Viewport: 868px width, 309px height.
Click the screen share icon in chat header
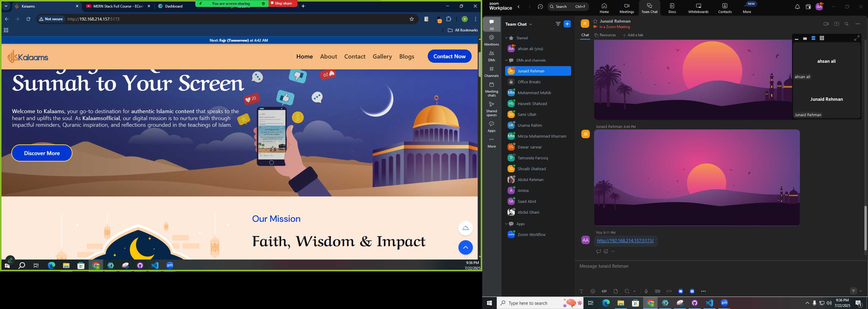tap(837, 24)
